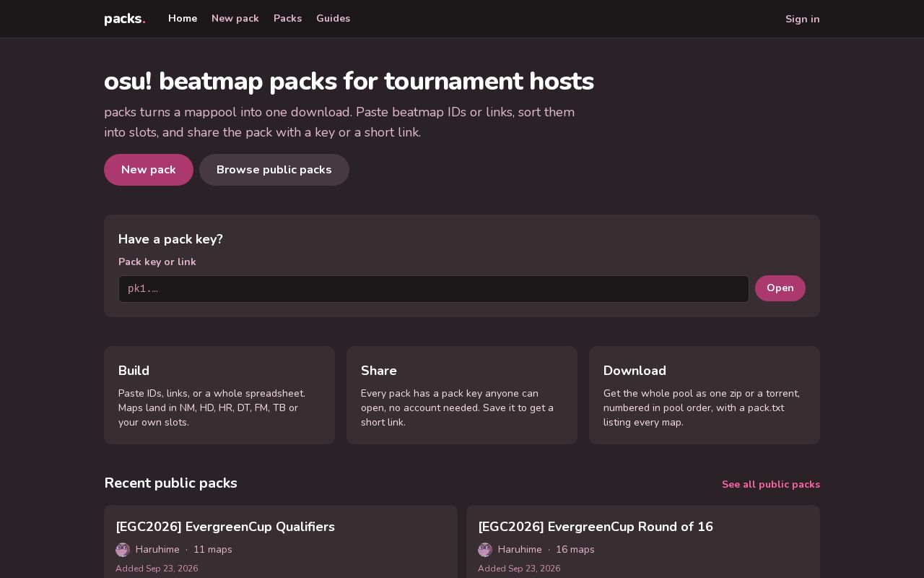Image resolution: width=924 pixels, height=578 pixels.
Task: Go to the Home nav item
Action: (x=183, y=19)
